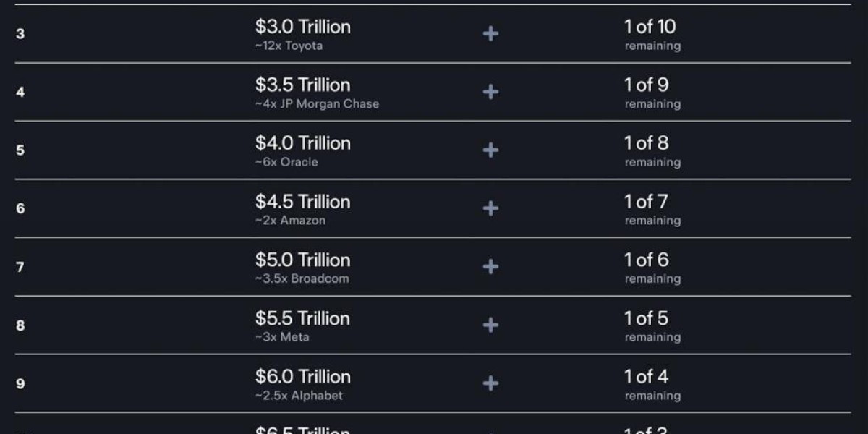Image resolution: width=868 pixels, height=434 pixels.
Task: Select the "1 of 4" remaining indicator
Action: pyautogui.click(x=646, y=377)
